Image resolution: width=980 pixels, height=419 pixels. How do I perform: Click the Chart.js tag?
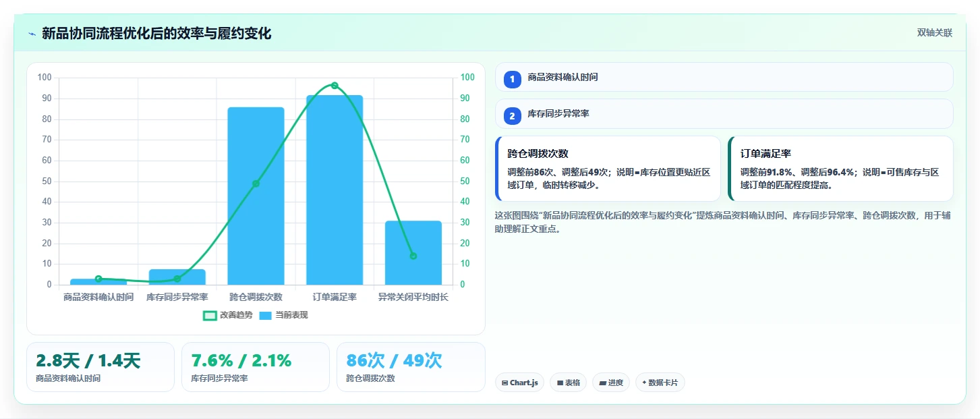[519, 383]
